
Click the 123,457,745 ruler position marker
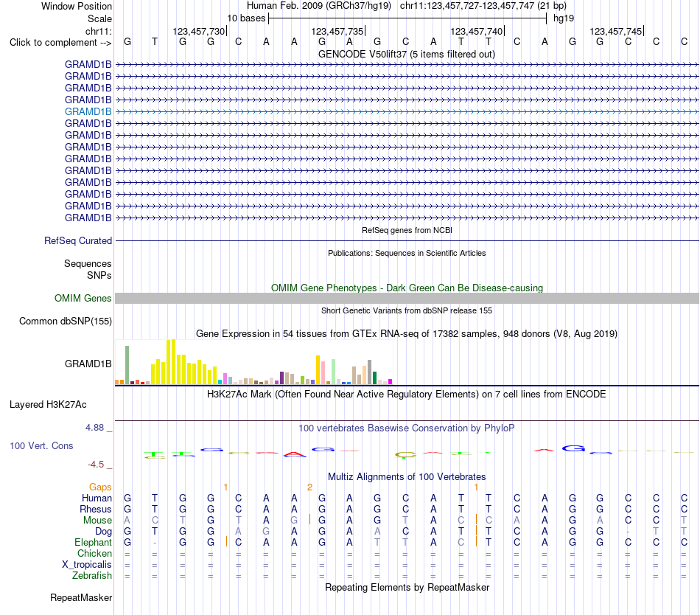pos(615,31)
